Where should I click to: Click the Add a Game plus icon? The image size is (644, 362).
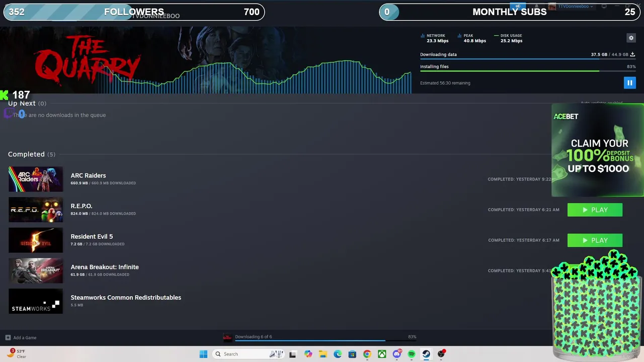coord(8,337)
